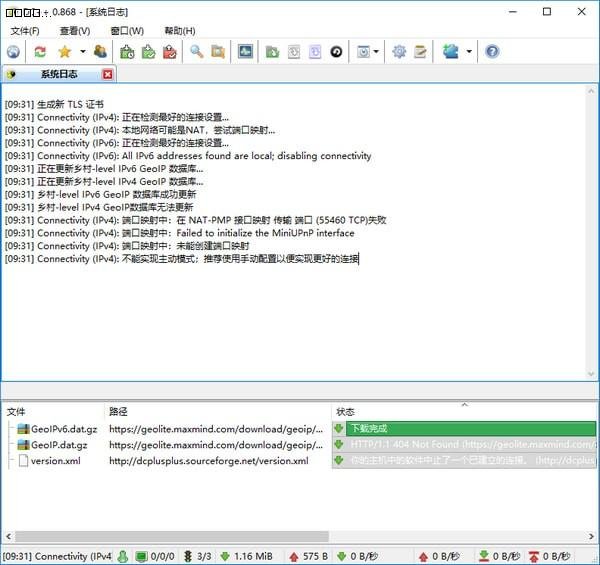Click the 文件 column header

[x=53, y=412]
